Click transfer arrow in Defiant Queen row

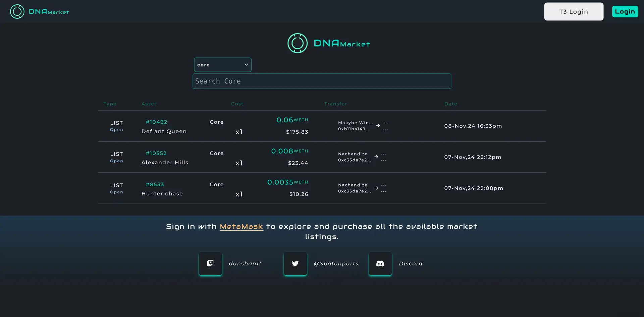[x=378, y=126]
